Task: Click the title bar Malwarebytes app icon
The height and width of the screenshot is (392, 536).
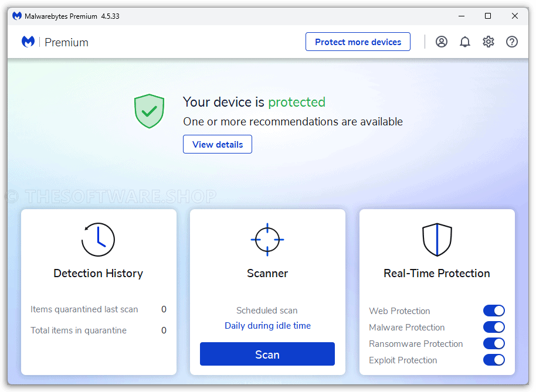Action: point(17,16)
